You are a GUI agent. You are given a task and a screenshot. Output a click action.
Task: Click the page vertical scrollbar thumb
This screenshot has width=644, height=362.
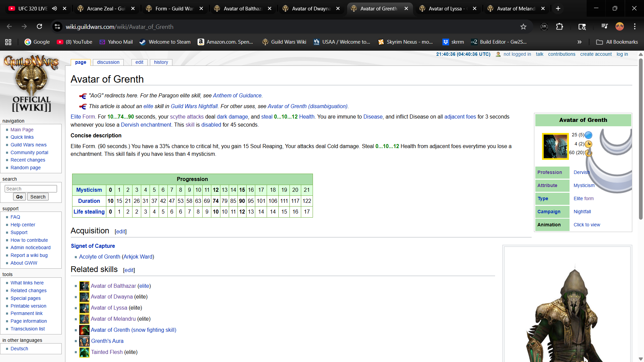point(641,139)
